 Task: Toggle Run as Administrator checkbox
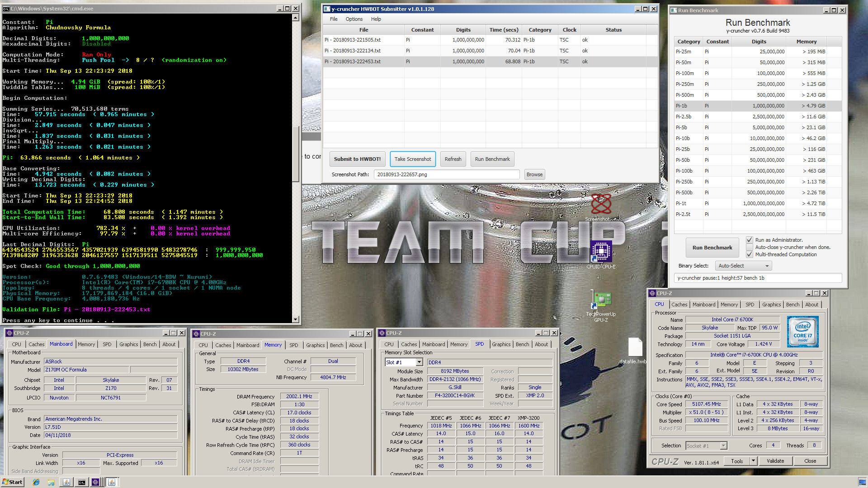point(750,240)
